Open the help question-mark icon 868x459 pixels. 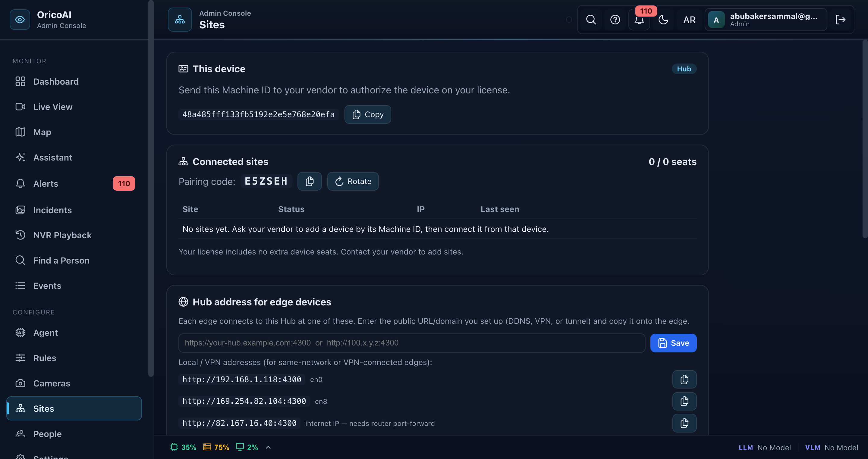(615, 20)
